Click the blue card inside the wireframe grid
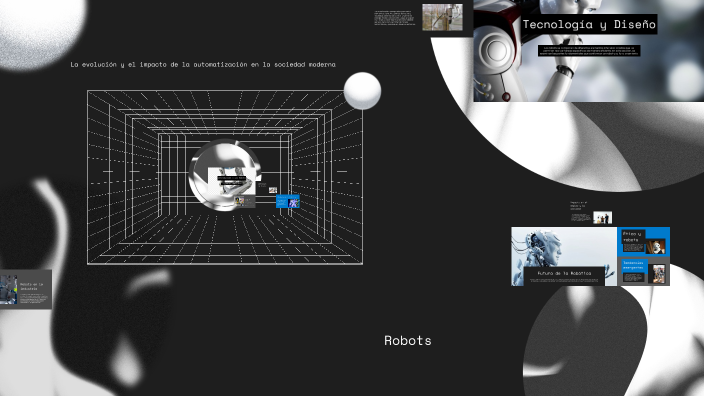Image resolution: width=704 pixels, height=396 pixels. [288, 201]
